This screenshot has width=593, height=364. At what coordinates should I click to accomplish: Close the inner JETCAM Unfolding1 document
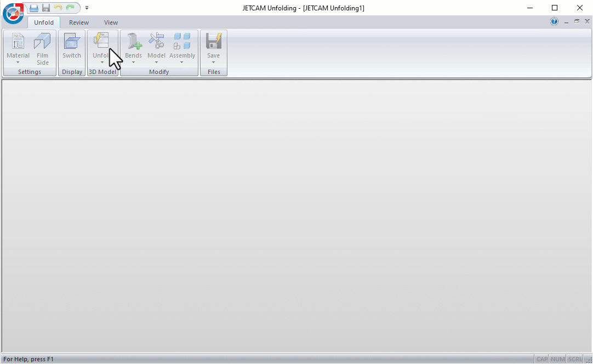pyautogui.click(x=587, y=21)
